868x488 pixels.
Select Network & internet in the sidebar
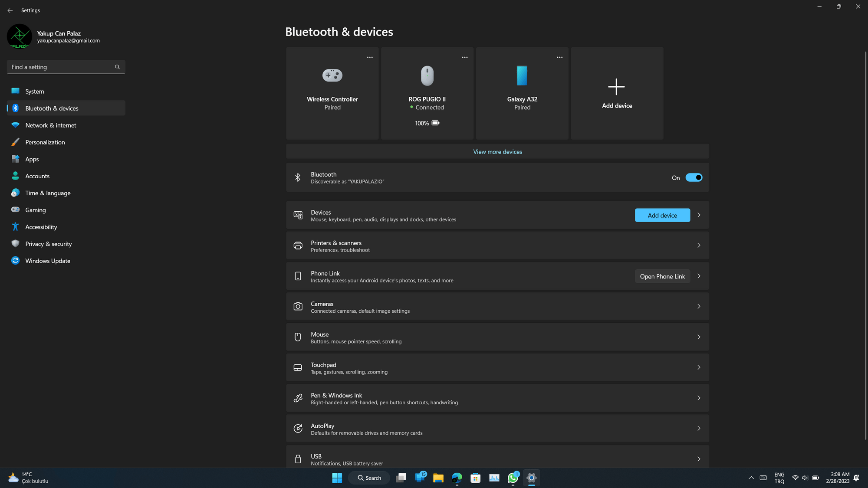click(66, 125)
